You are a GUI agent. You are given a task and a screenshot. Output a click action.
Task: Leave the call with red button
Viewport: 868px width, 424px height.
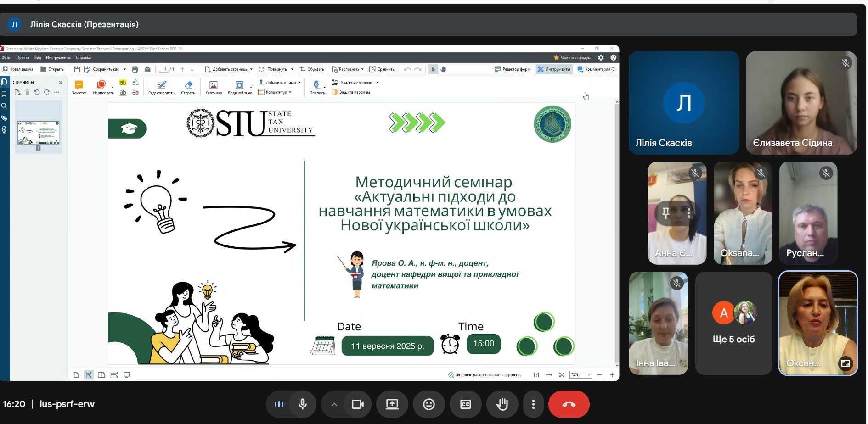pyautogui.click(x=569, y=404)
